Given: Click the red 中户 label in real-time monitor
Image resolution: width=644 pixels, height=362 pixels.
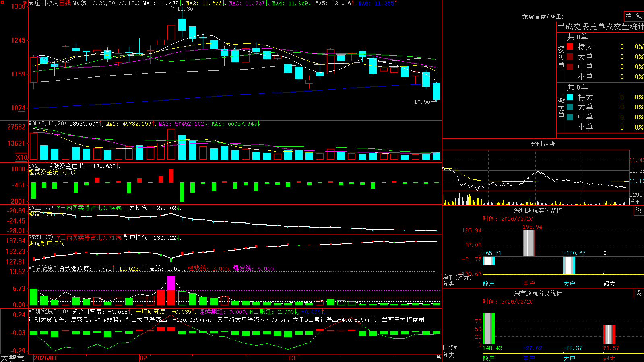Looking at the screenshot, I should pyautogui.click(x=529, y=284).
